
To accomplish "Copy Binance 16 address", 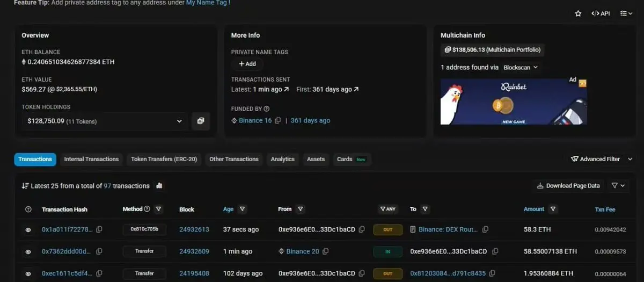I will pyautogui.click(x=277, y=121).
